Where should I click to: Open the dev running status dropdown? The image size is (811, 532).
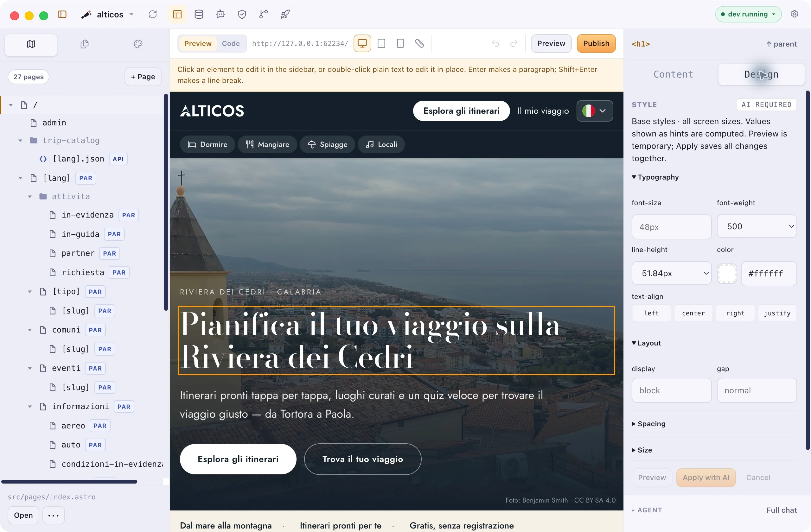pyautogui.click(x=748, y=14)
